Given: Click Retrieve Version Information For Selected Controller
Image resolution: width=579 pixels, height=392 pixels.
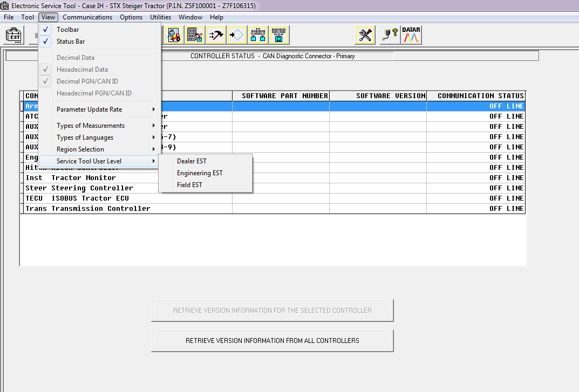Looking at the screenshot, I should point(272,311).
